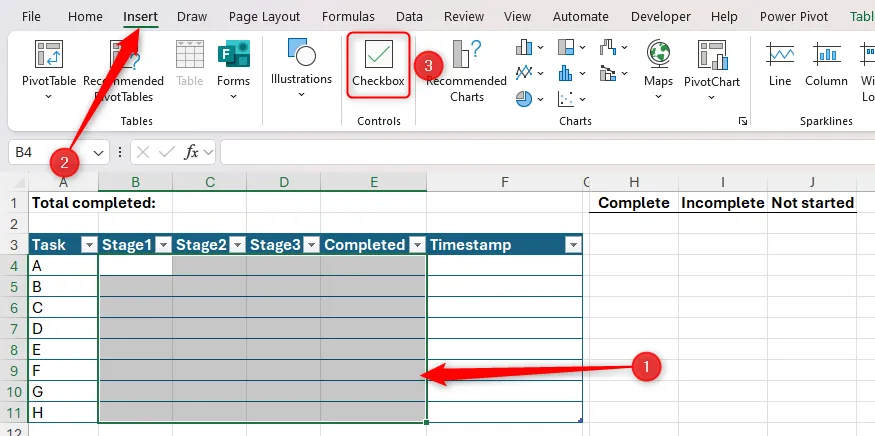The width and height of the screenshot is (875, 436).
Task: Expand the Name Box dropdown arrow
Action: [98, 152]
